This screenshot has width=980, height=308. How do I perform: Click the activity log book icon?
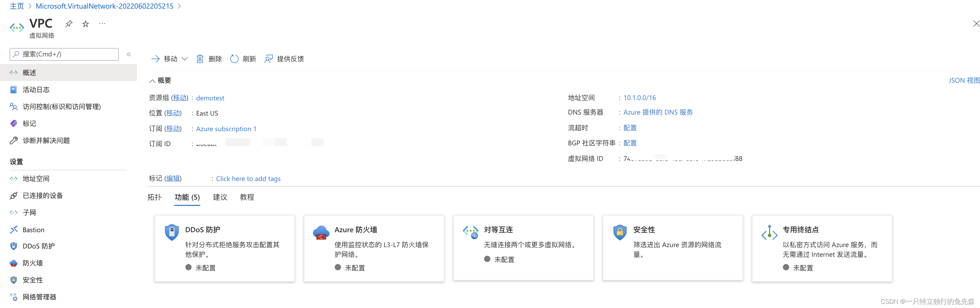click(x=14, y=90)
